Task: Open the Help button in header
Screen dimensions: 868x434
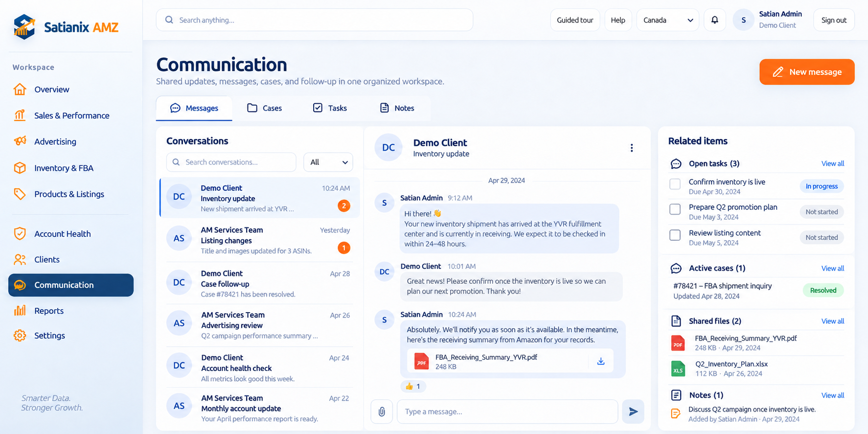Action: coord(618,20)
